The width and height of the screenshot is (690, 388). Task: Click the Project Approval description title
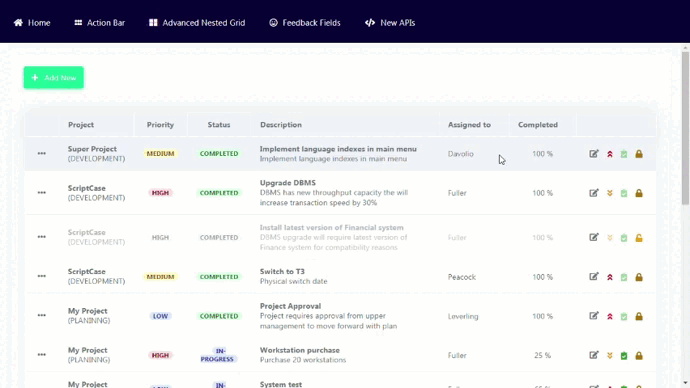tap(290, 306)
